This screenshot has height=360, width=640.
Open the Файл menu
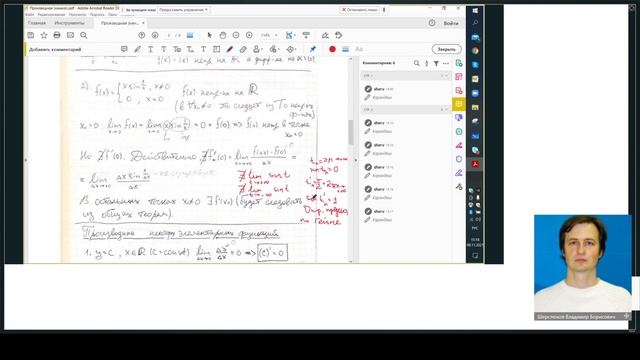(30, 15)
